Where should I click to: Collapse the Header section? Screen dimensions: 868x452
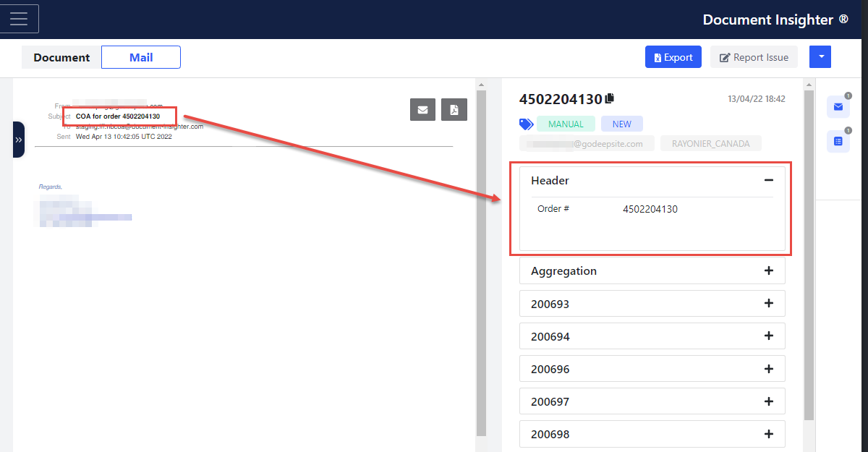click(x=768, y=180)
